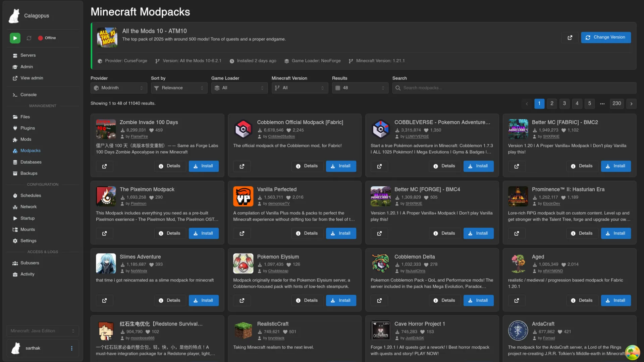644x362 pixels.
Task: Open Vanilla Perfected external page icon
Action: point(242,234)
